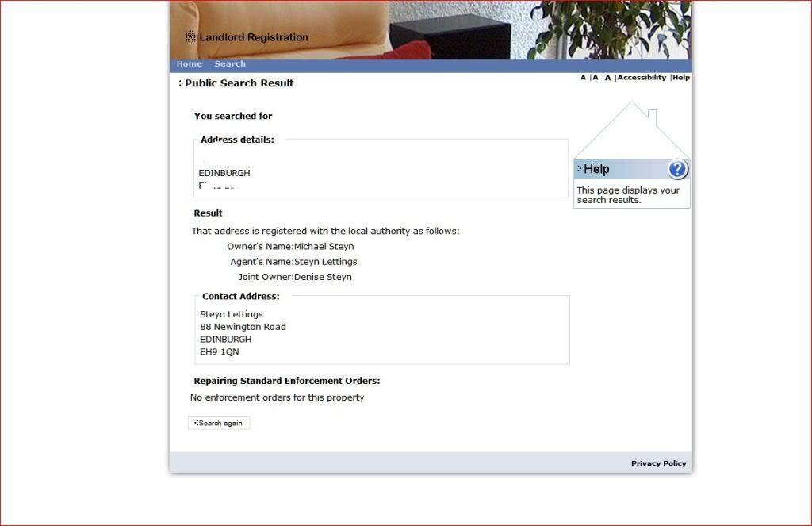This screenshot has width=812, height=526.
Task: Click the 88 Newington Road address line
Action: tap(243, 327)
